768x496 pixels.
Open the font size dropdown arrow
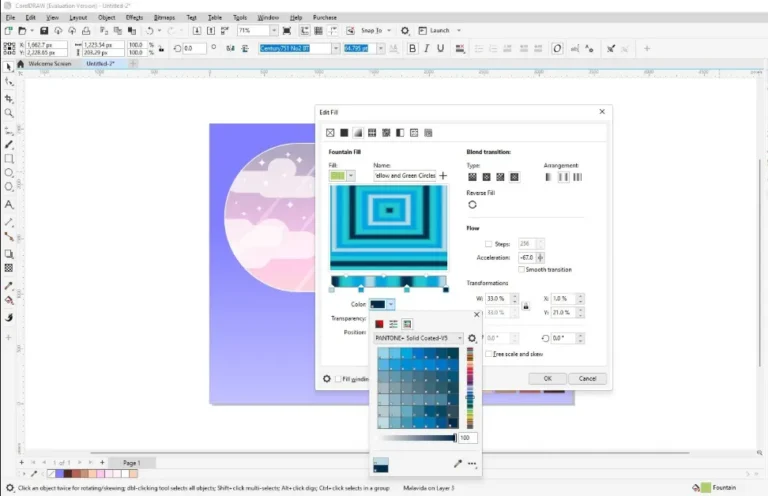point(381,48)
